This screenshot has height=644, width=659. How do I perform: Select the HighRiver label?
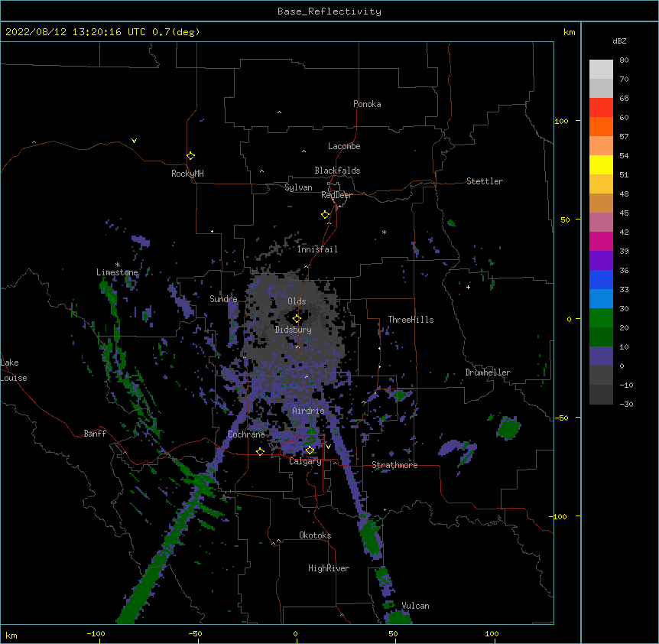click(329, 568)
